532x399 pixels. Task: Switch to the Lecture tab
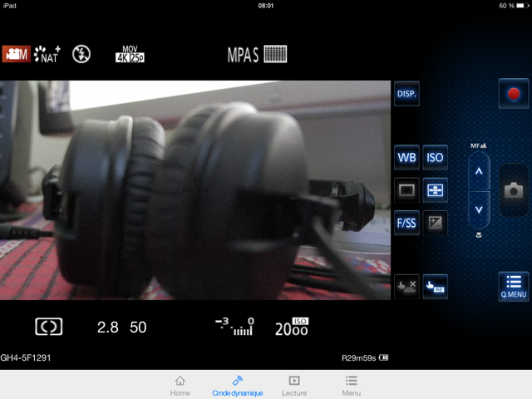click(294, 385)
